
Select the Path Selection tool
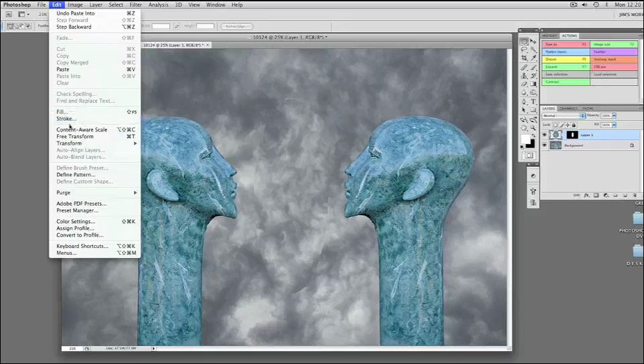click(524, 110)
